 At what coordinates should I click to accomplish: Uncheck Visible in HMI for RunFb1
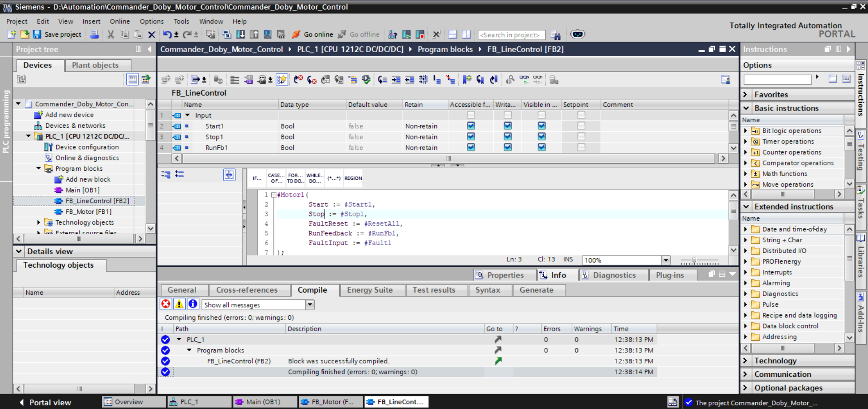542,147
